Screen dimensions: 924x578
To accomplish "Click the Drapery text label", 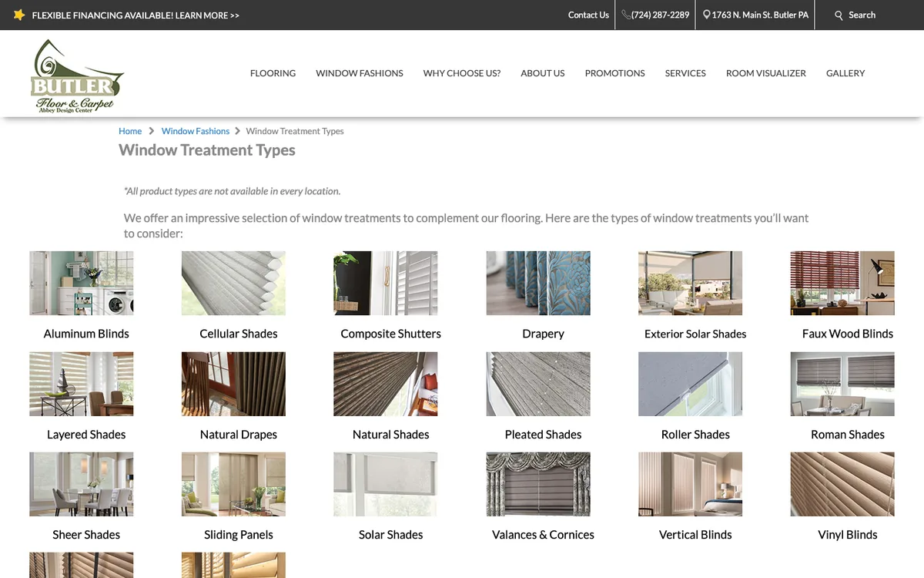I will pyautogui.click(x=543, y=334).
